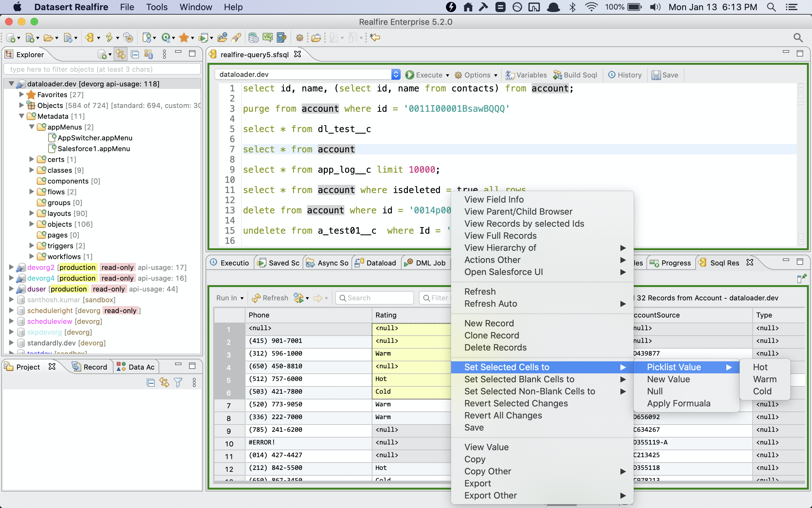812x508 pixels.
Task: Expand the devorg2 production connection
Action: click(x=11, y=267)
